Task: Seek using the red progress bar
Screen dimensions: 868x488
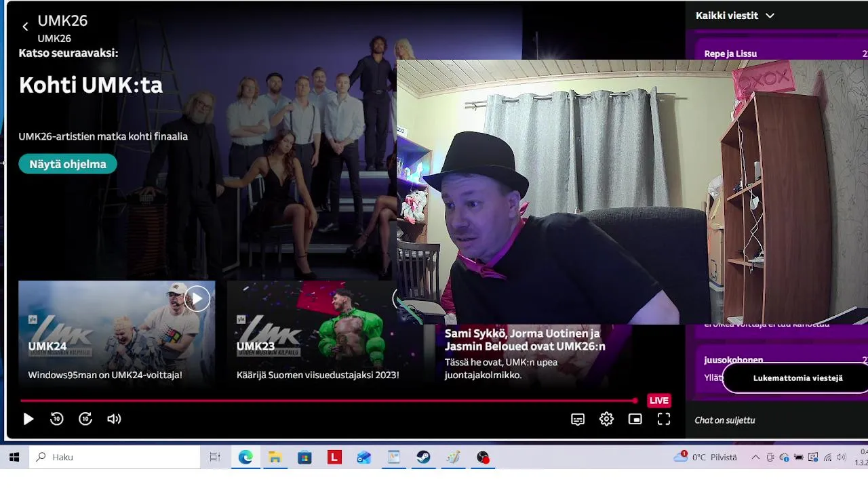Action: (x=328, y=401)
